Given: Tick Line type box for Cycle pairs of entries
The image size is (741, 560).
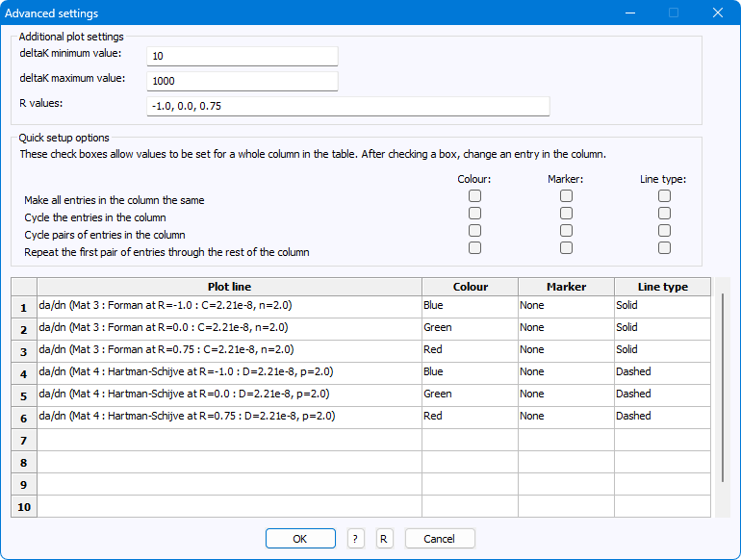Looking at the screenshot, I should click(x=664, y=230).
